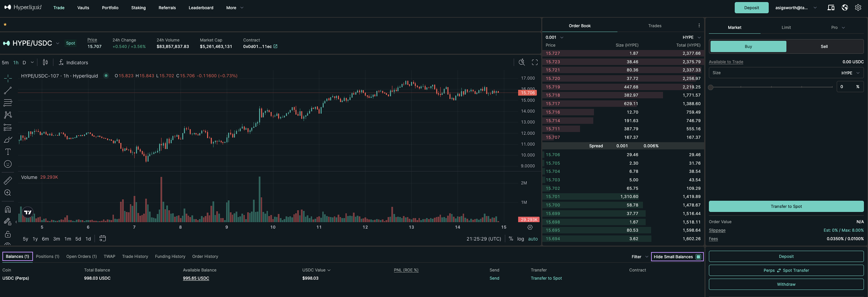
Task: Open the Positions (1) tab
Action: point(47,257)
